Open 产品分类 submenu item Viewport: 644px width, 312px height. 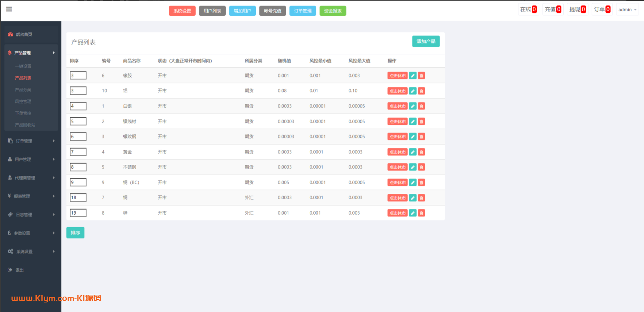tap(23, 90)
